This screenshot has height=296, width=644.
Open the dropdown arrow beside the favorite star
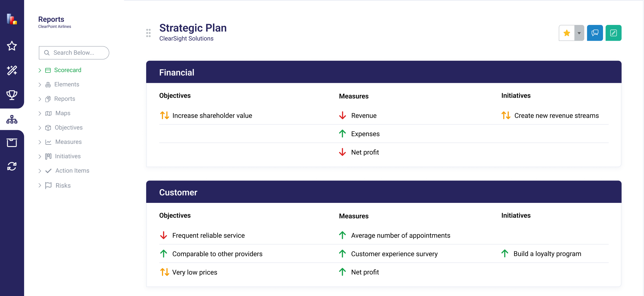pyautogui.click(x=579, y=33)
